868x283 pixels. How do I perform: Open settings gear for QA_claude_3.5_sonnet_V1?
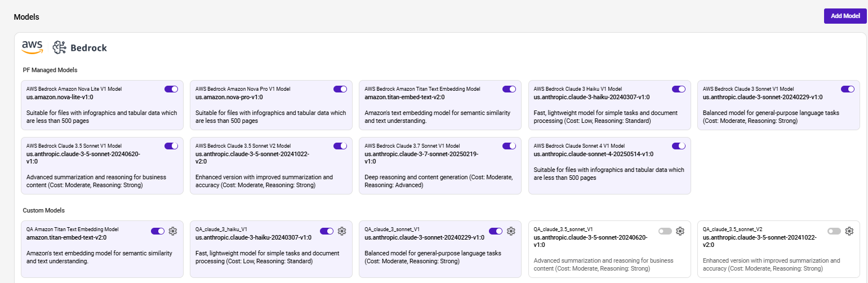tap(680, 231)
